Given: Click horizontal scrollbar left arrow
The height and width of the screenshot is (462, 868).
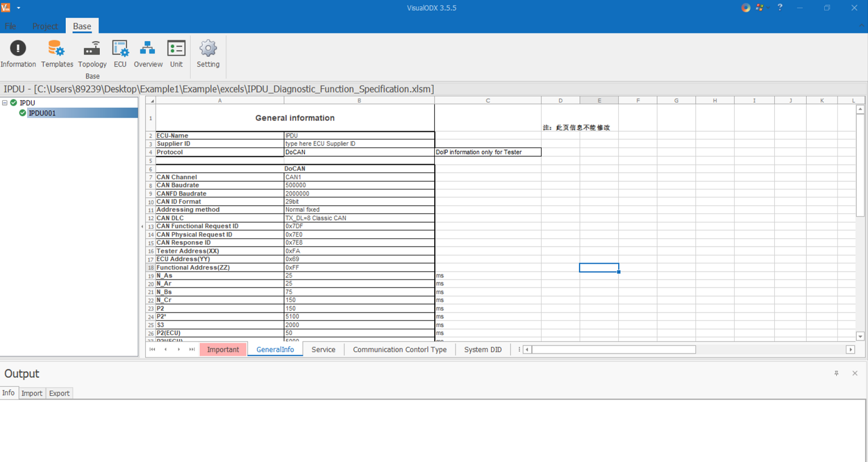Looking at the screenshot, I should click(527, 349).
